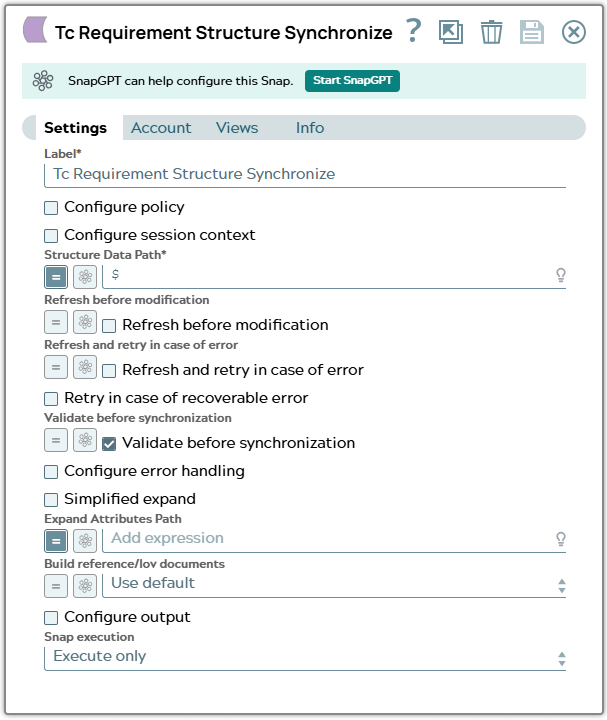
Task: Open the help question mark icon
Action: (414, 31)
